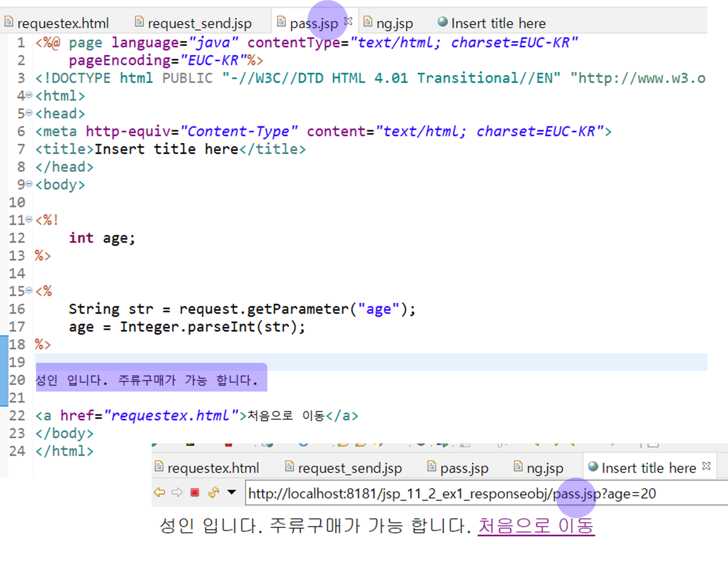
Task: Open the browser toolbar dropdown arrow
Action: tap(231, 492)
